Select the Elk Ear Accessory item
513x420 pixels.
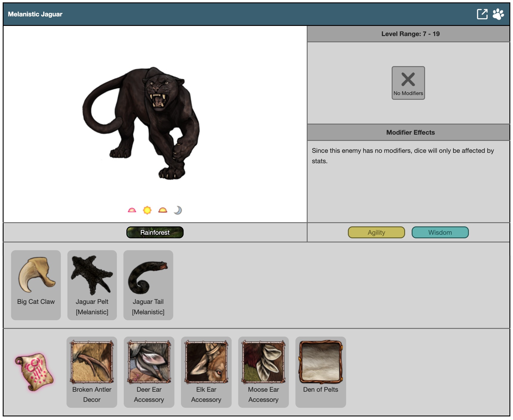[x=206, y=372]
